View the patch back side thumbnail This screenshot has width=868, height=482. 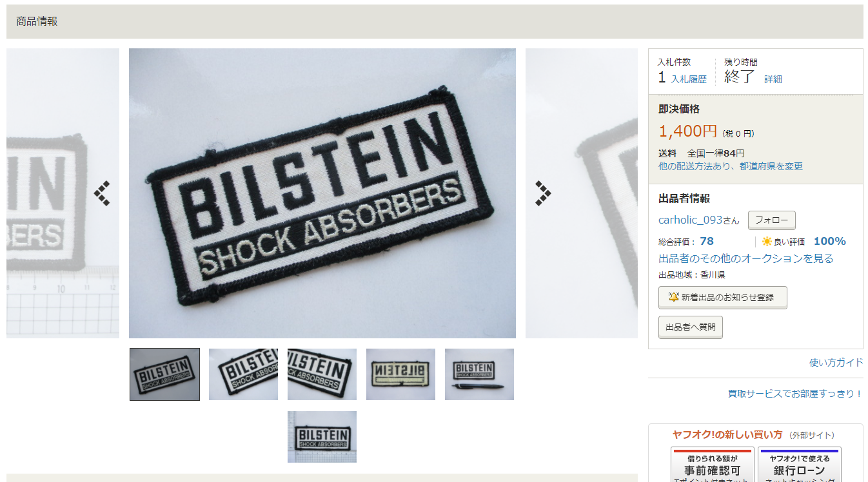400,374
